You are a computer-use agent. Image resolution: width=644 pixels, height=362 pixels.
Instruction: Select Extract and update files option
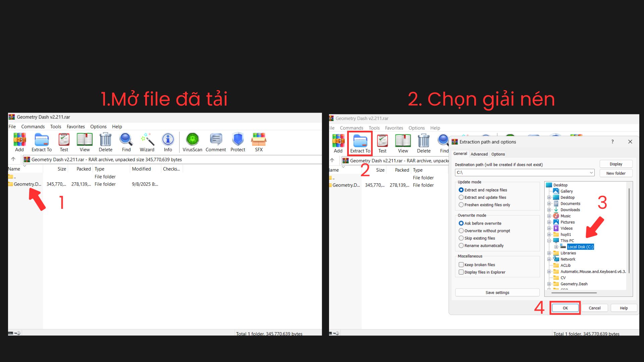[482, 197]
